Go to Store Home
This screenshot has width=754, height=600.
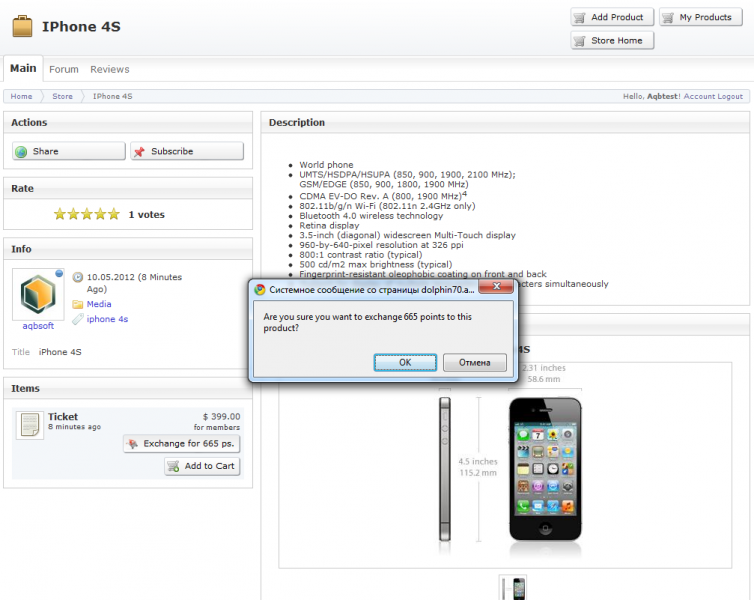(x=612, y=40)
